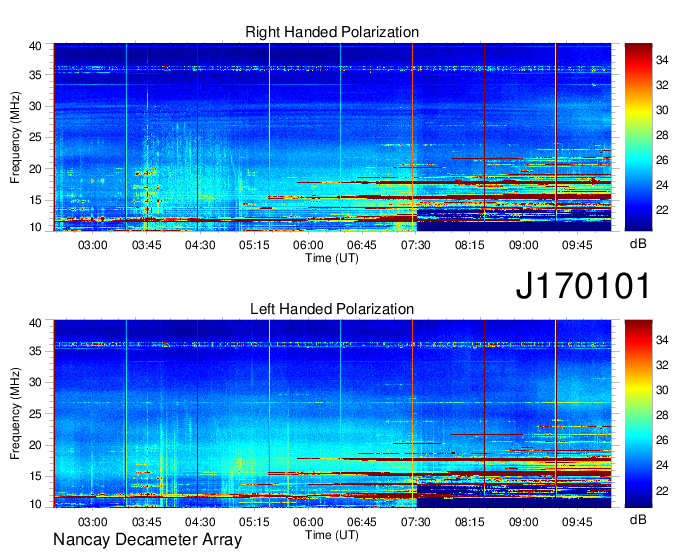The height and width of the screenshot is (552, 680).
Task: Click the 22 dB tick on the Right Handed color bar
Action: (662, 210)
